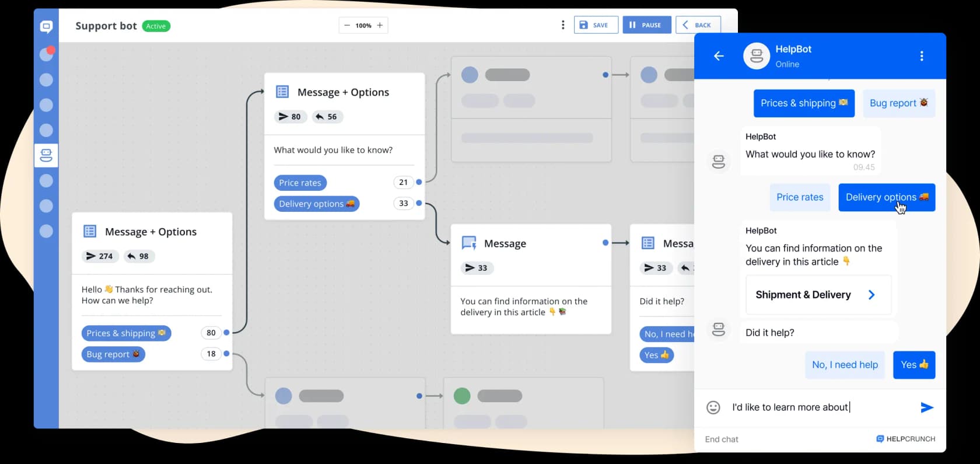
Task: Send the chat message with arrow icon
Action: [x=927, y=407]
